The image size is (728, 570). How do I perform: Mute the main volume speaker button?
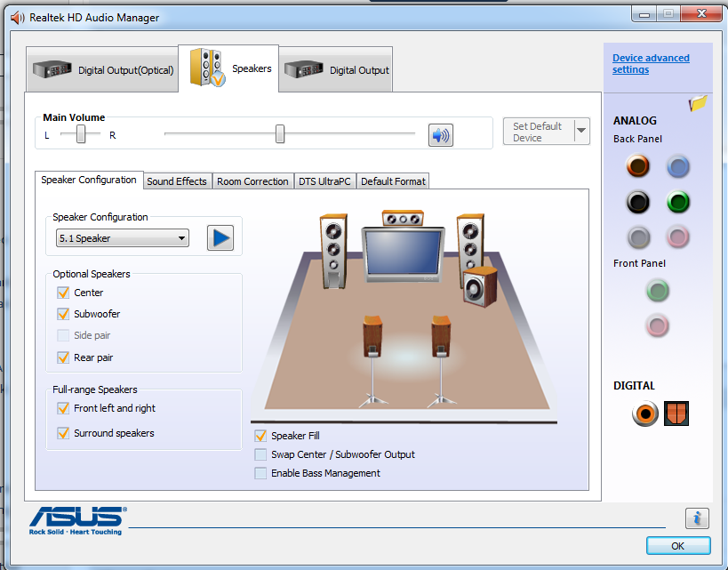(440, 135)
